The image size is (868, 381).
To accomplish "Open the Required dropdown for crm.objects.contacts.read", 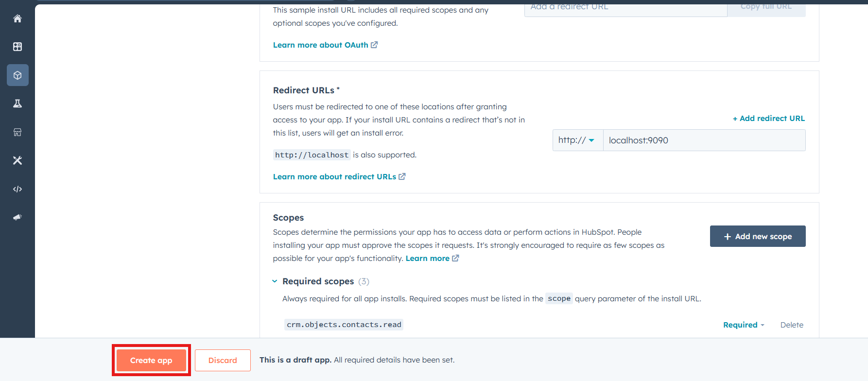I will (x=744, y=325).
